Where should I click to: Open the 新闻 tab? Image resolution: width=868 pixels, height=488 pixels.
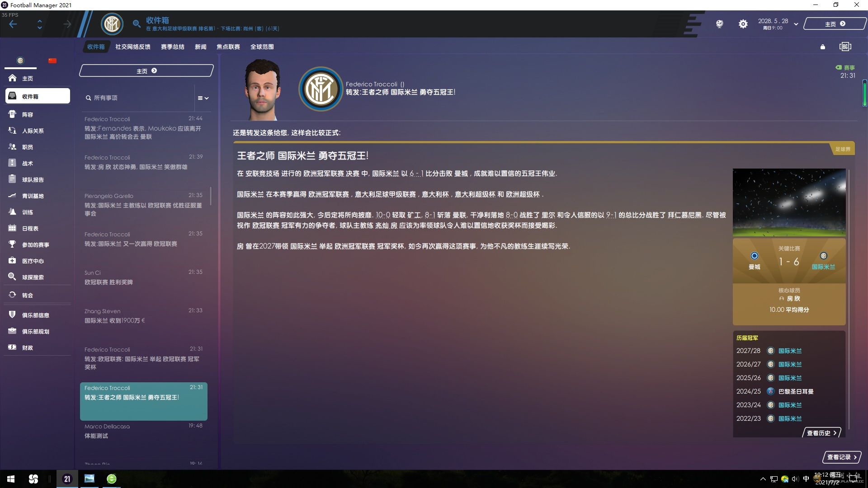click(x=201, y=47)
